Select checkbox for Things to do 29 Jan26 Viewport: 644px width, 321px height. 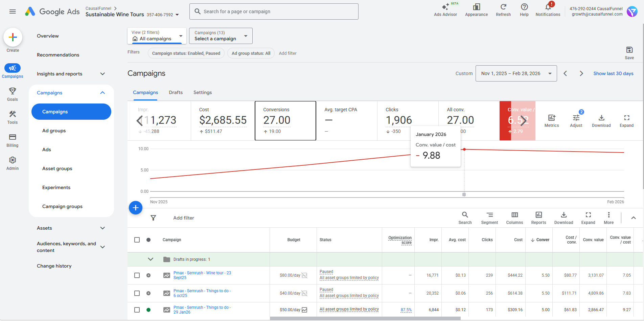tap(137, 310)
